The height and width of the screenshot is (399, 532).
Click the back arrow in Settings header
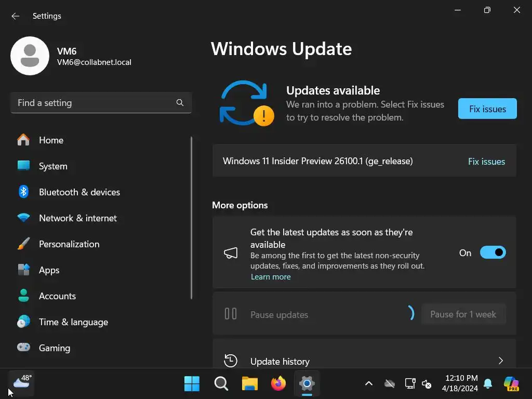click(15, 16)
